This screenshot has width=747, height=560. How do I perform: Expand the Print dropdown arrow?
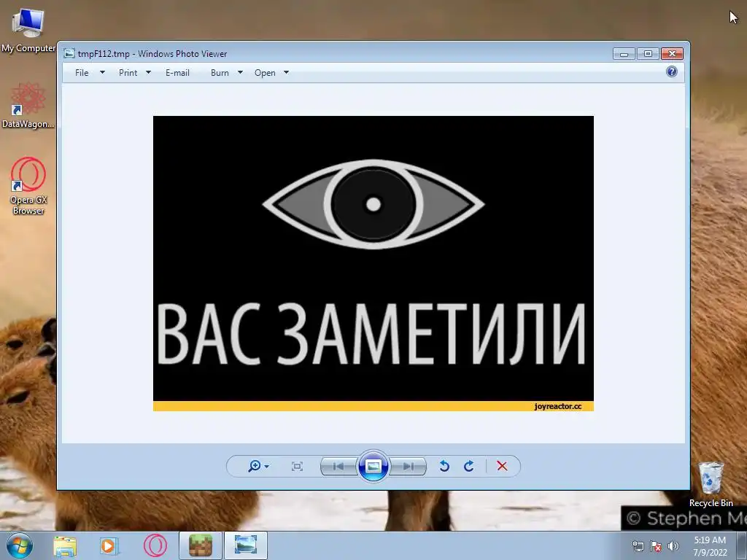click(x=148, y=72)
